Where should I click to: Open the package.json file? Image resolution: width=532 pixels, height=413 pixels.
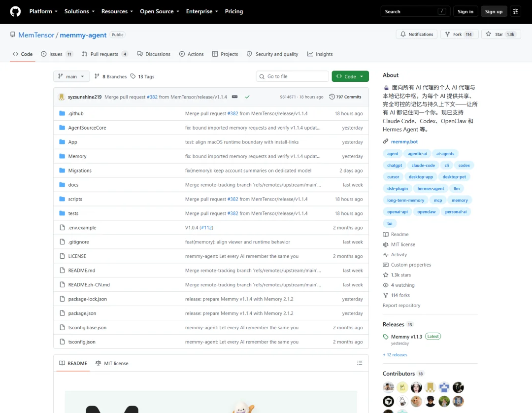tap(82, 313)
